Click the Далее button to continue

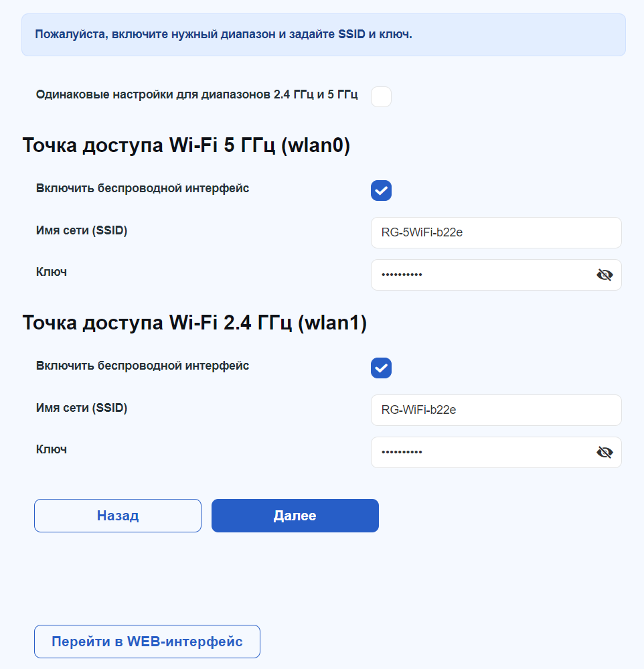tap(295, 516)
